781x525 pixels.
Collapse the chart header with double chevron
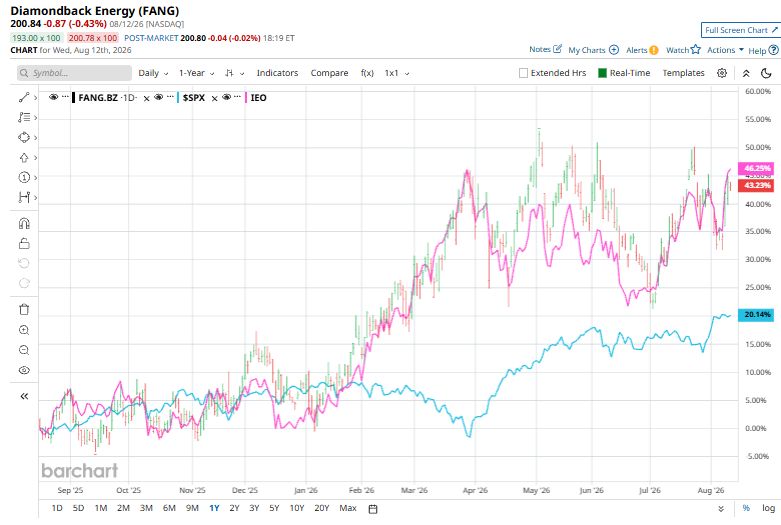pos(746,73)
